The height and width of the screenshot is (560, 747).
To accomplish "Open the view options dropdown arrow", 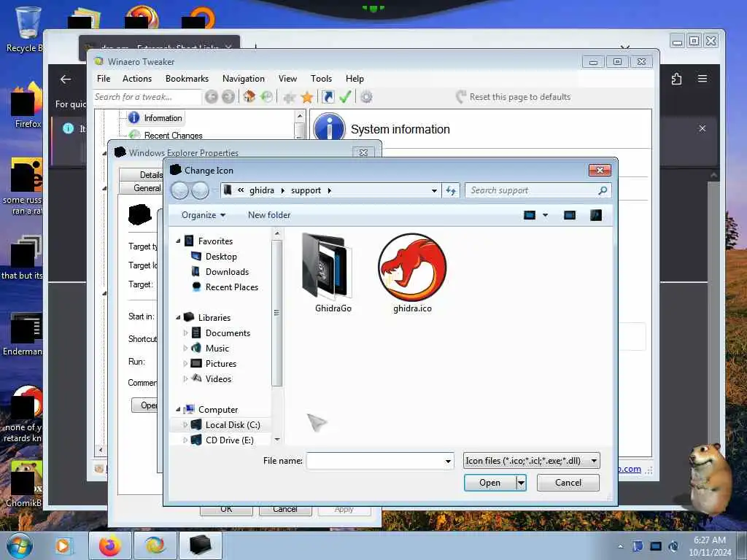I will [x=546, y=215].
